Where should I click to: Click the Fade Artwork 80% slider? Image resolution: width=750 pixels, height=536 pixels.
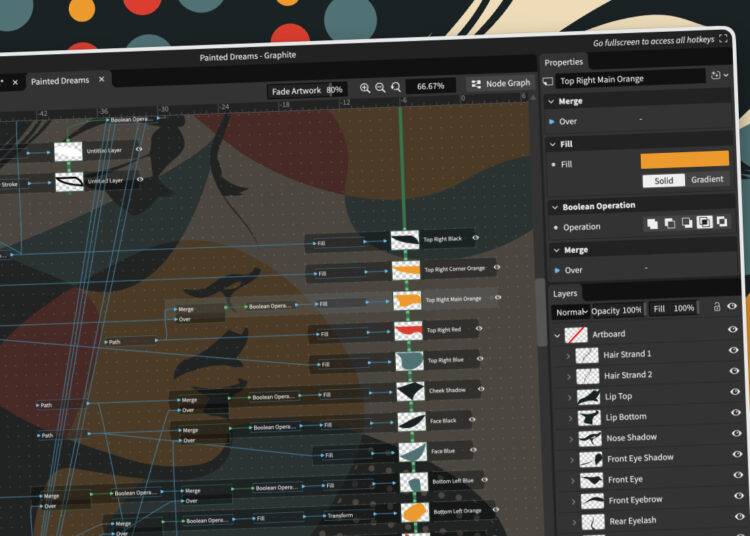tap(307, 90)
